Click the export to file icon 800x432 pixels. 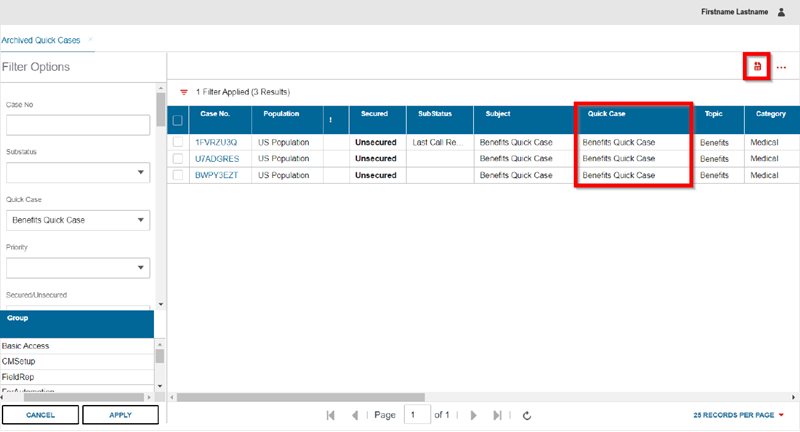click(x=757, y=66)
